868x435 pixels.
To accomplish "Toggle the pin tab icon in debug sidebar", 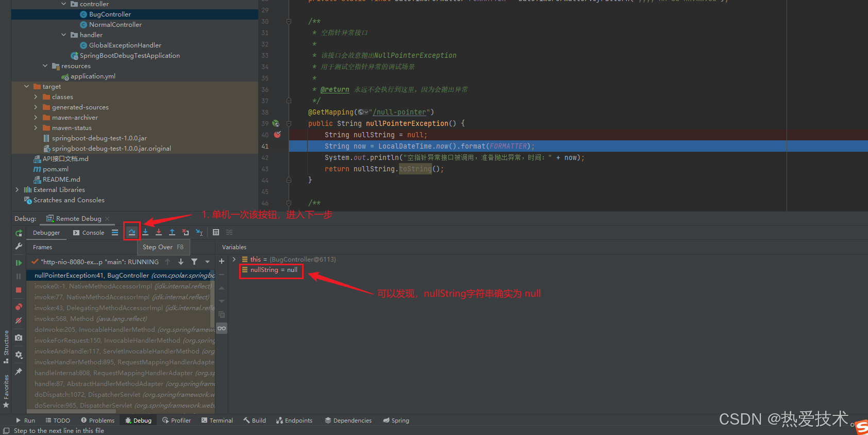I will pyautogui.click(x=19, y=372).
